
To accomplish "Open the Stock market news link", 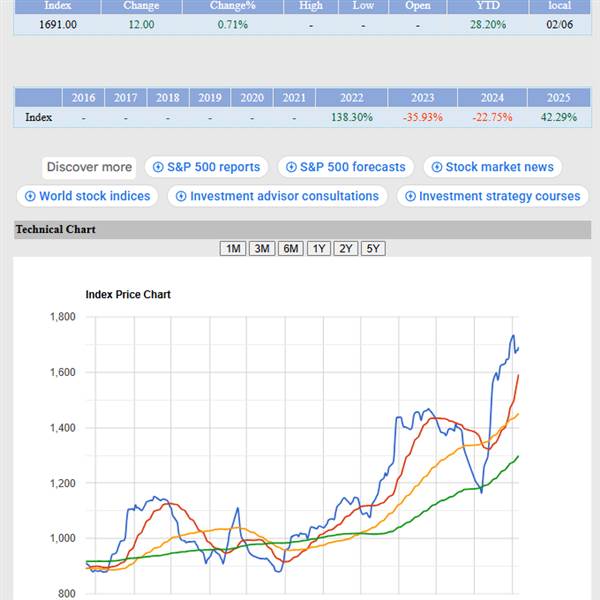I will (492, 167).
